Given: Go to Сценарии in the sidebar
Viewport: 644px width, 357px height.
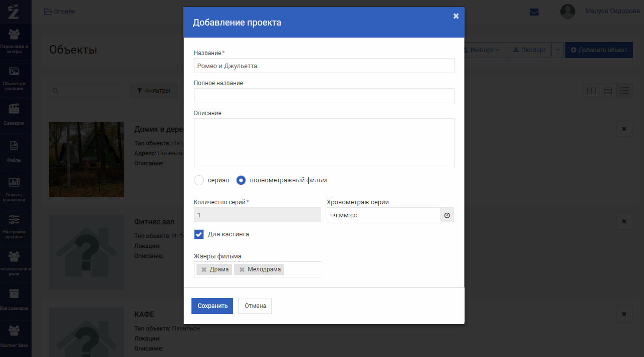Looking at the screenshot, I should 15,115.
